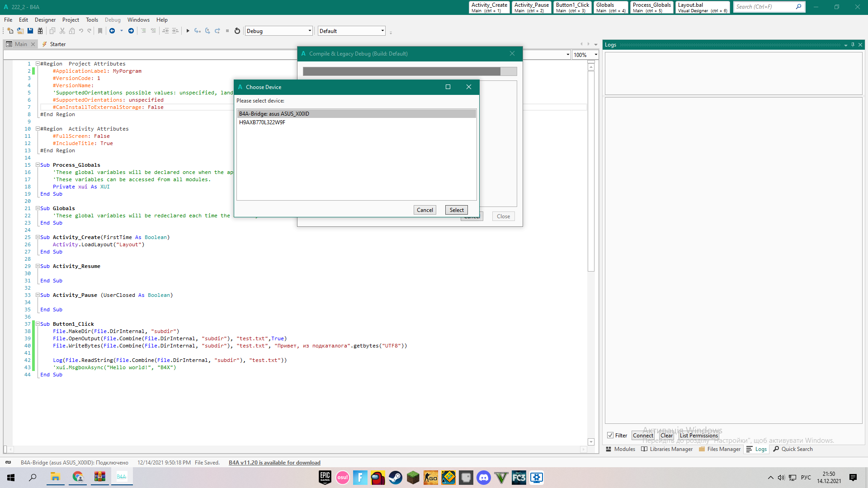Run the app with the play icon
Screen dimensions: 868x488
tap(188, 30)
